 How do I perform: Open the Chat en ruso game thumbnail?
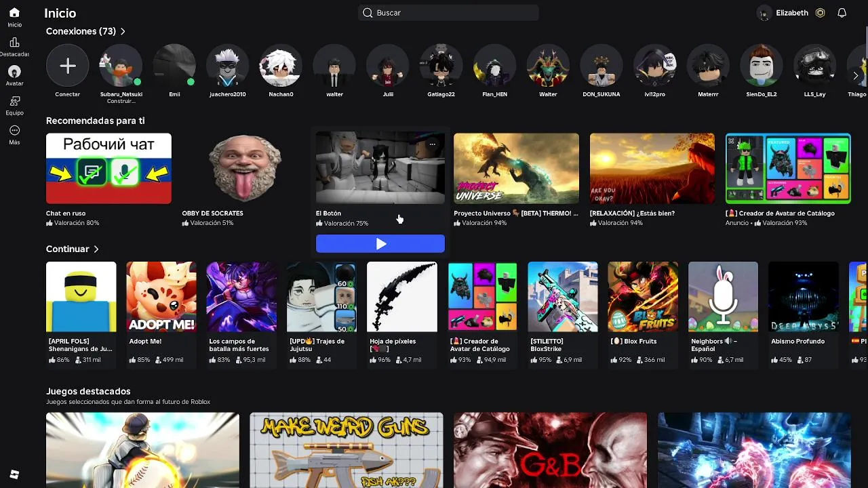coord(108,168)
